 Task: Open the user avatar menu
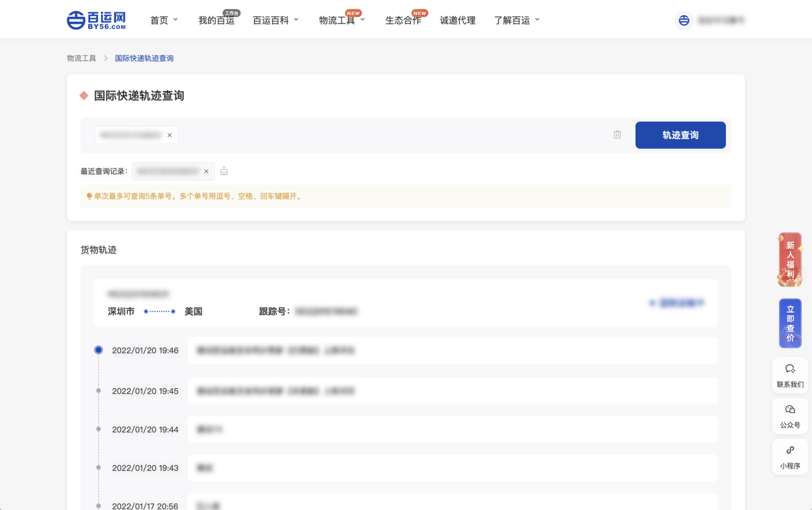point(684,20)
